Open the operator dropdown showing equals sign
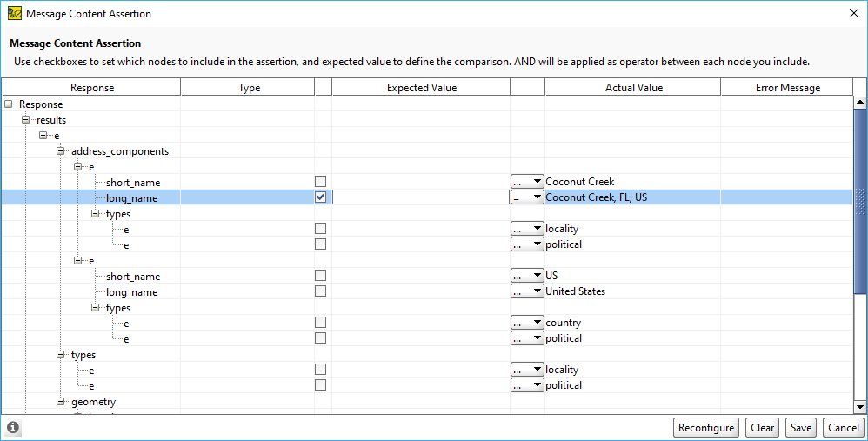 pos(527,197)
